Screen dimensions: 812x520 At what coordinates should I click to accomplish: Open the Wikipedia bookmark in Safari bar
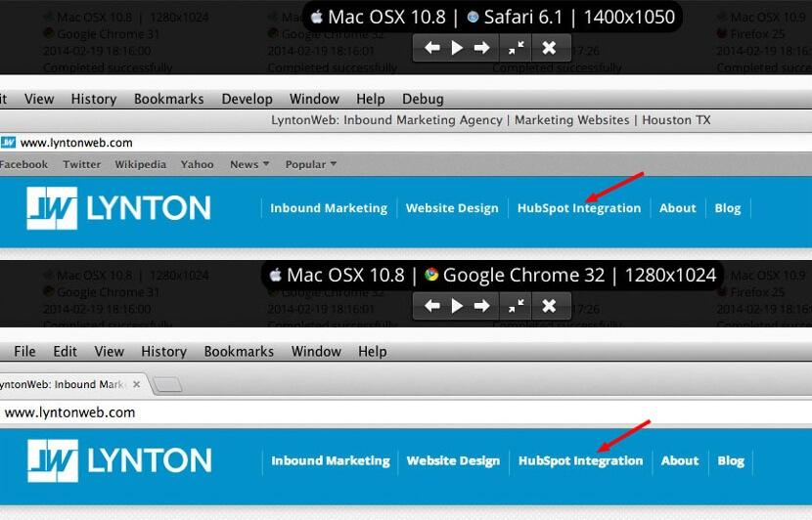coord(140,164)
